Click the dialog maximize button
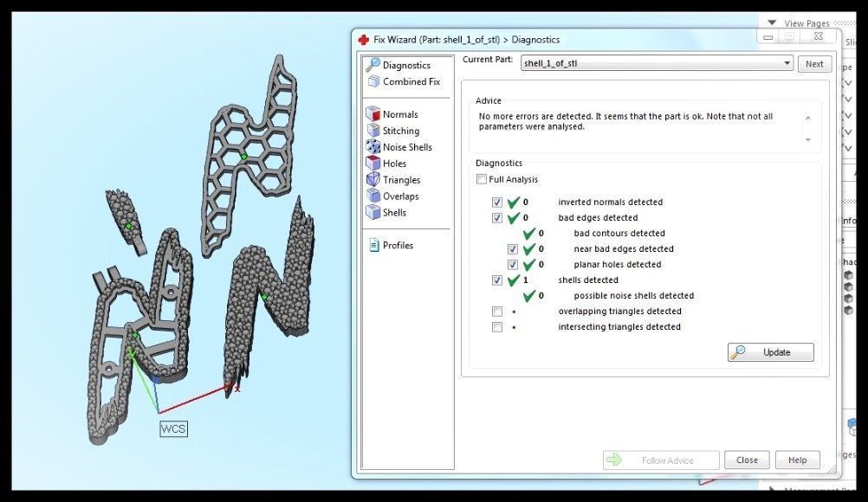 [789, 36]
